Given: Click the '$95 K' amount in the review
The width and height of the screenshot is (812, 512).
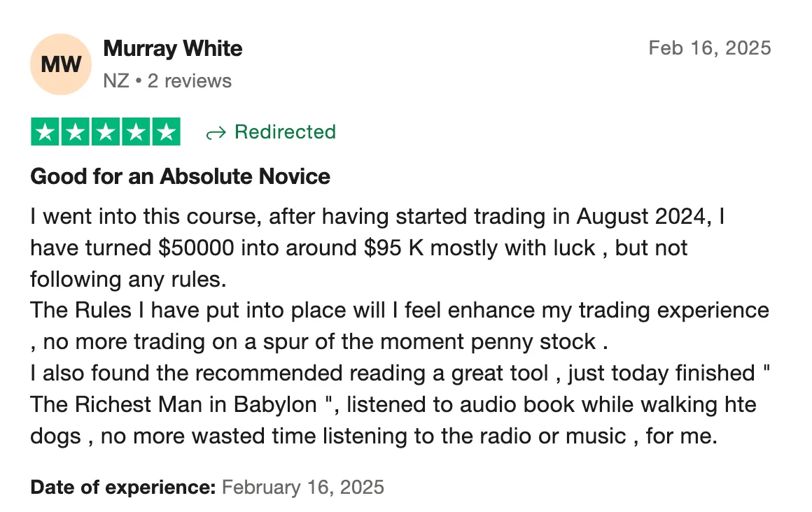Looking at the screenshot, I should tap(393, 248).
